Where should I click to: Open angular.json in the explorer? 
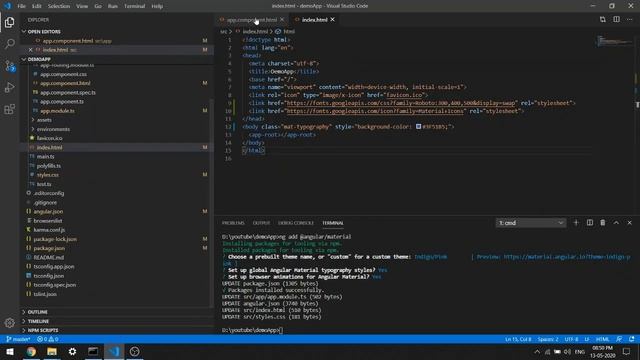point(48,211)
